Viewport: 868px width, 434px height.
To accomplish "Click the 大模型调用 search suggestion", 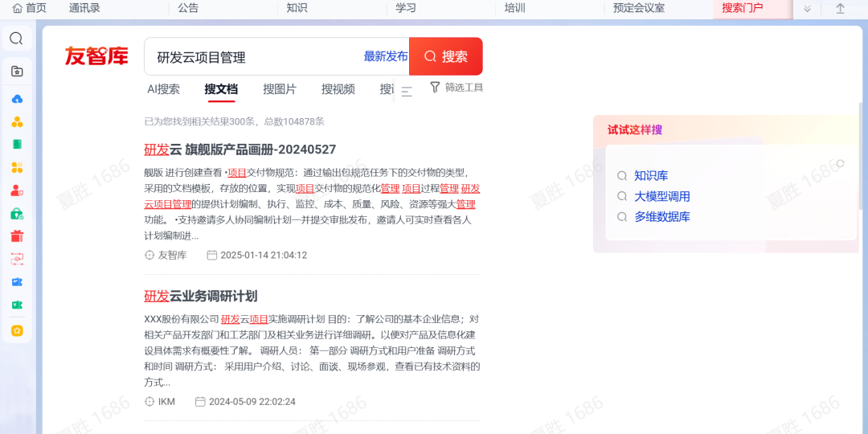I will coord(661,196).
